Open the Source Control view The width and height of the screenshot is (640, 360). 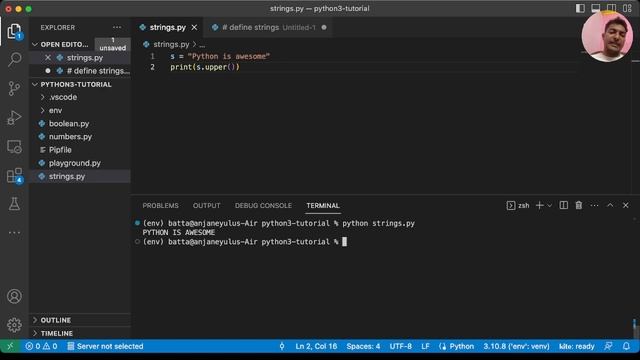(x=14, y=88)
